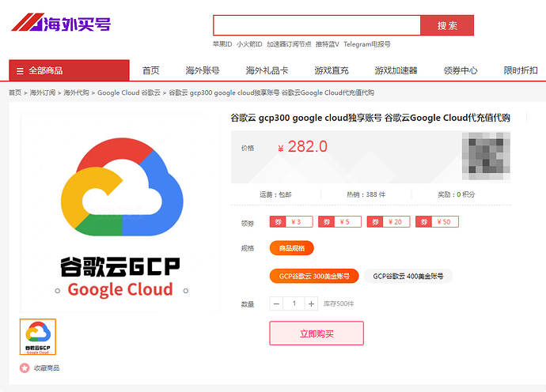This screenshot has width=546, height=392.
Task: Select the GCP谷歌云 300美金账号 option
Action: coord(314,276)
